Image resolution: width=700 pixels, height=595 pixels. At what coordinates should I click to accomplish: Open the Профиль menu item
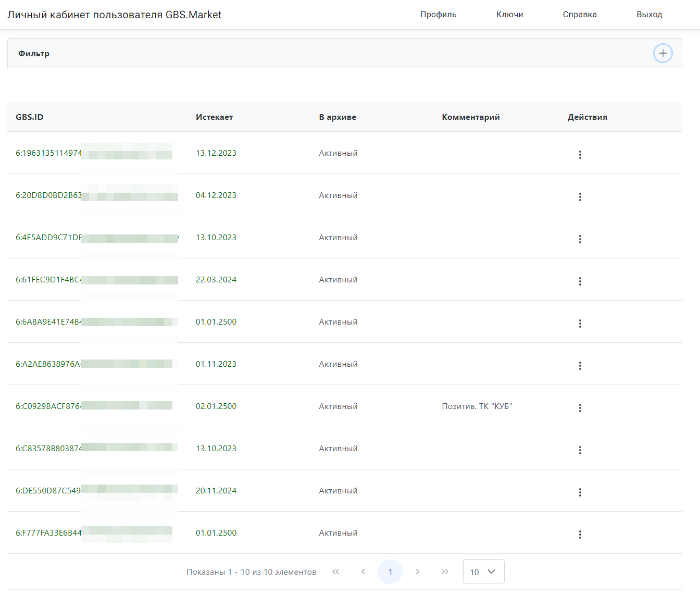coord(438,15)
